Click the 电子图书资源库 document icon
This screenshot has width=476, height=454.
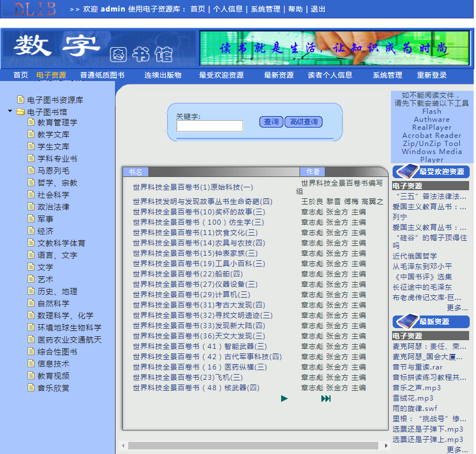[21, 99]
